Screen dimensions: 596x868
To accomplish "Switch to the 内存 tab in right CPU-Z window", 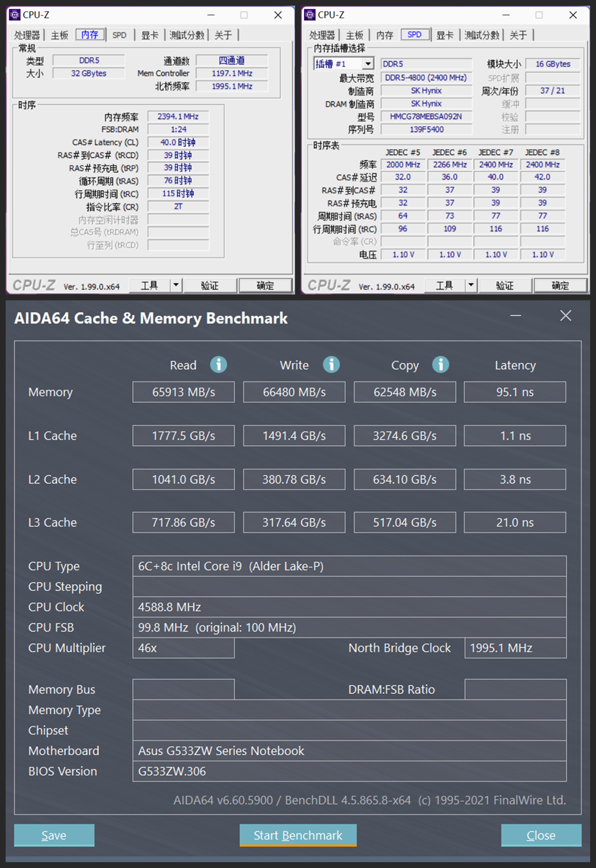I will tap(385, 35).
